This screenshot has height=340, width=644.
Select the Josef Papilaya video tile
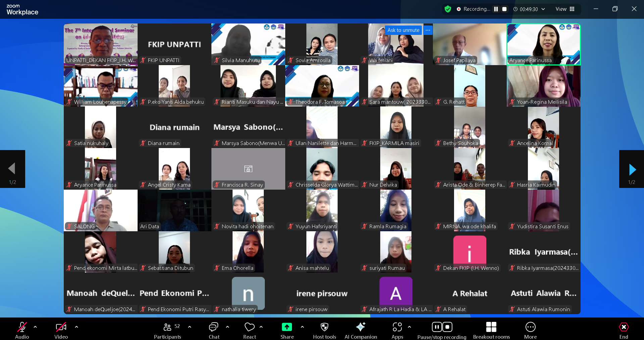(x=470, y=44)
